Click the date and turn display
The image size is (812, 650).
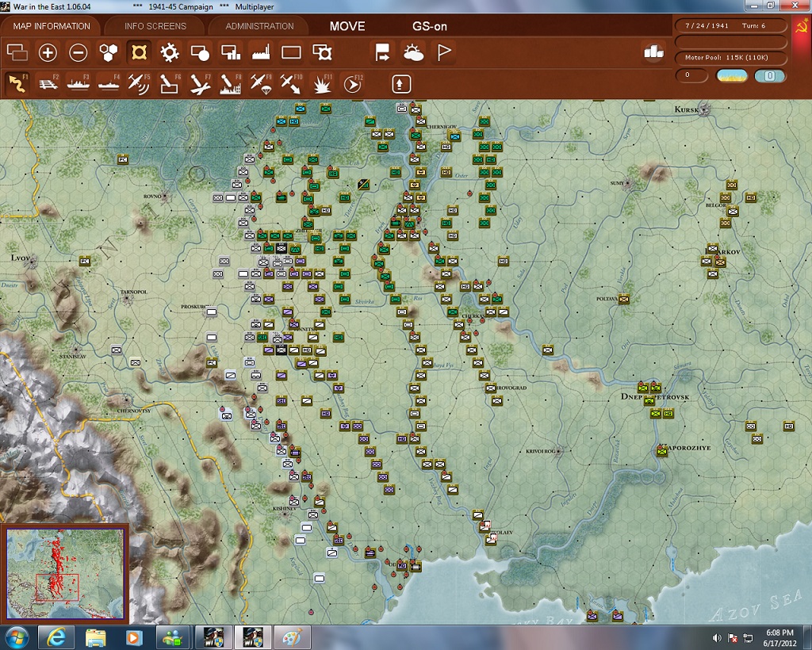(730, 25)
